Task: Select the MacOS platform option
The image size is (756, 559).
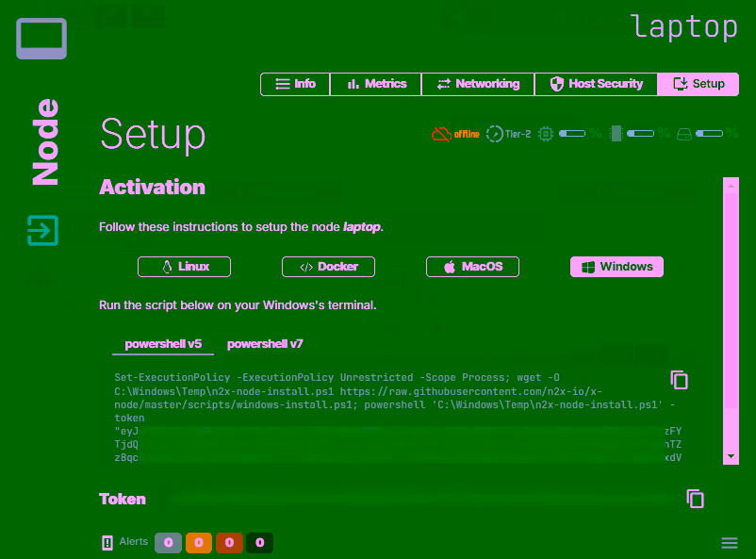Action: click(472, 267)
